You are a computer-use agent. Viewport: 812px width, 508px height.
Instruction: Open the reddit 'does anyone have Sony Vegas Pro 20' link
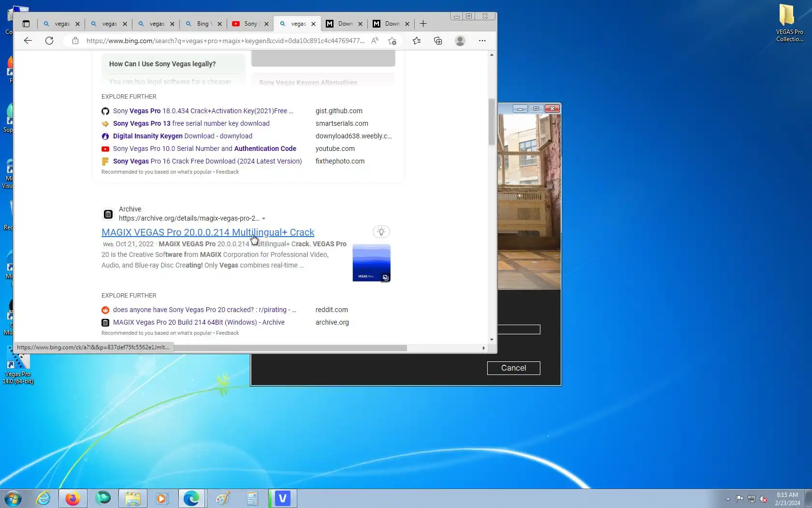coord(204,310)
